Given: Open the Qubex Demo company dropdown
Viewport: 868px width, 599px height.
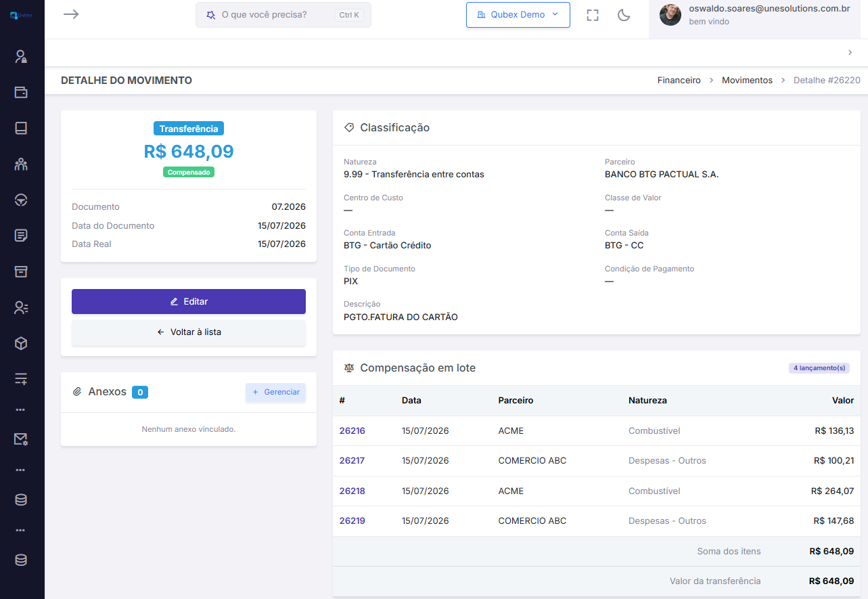Looking at the screenshot, I should pyautogui.click(x=518, y=15).
